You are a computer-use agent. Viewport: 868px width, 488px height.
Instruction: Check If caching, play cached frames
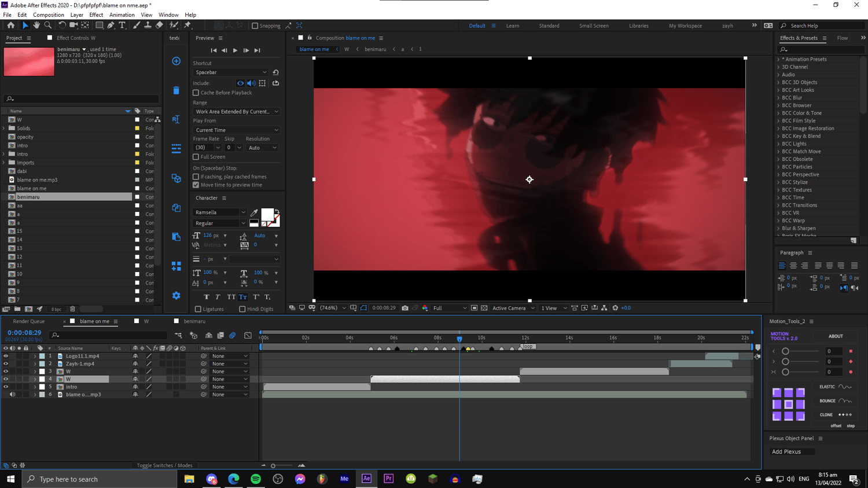[196, 177]
